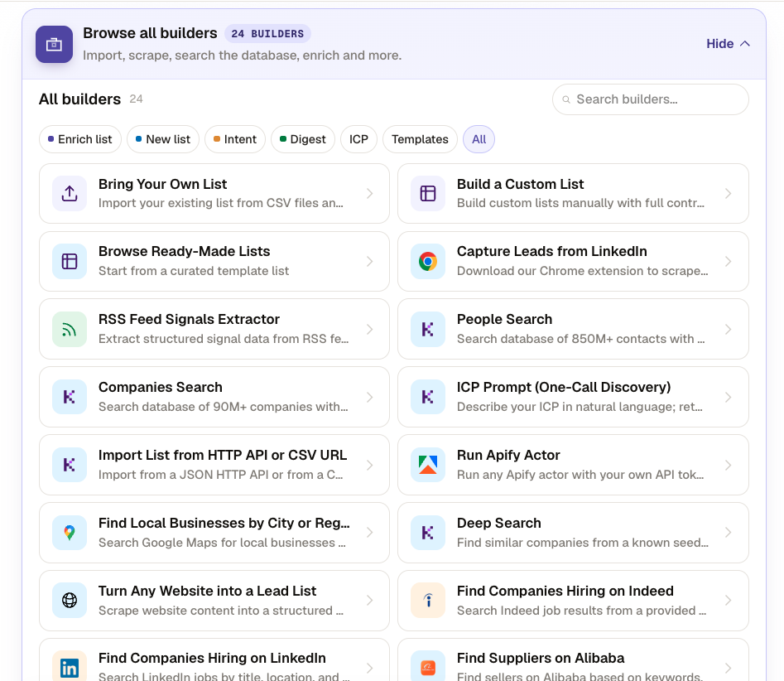Filter builders by New list
The height and width of the screenshot is (681, 784).
tap(163, 139)
